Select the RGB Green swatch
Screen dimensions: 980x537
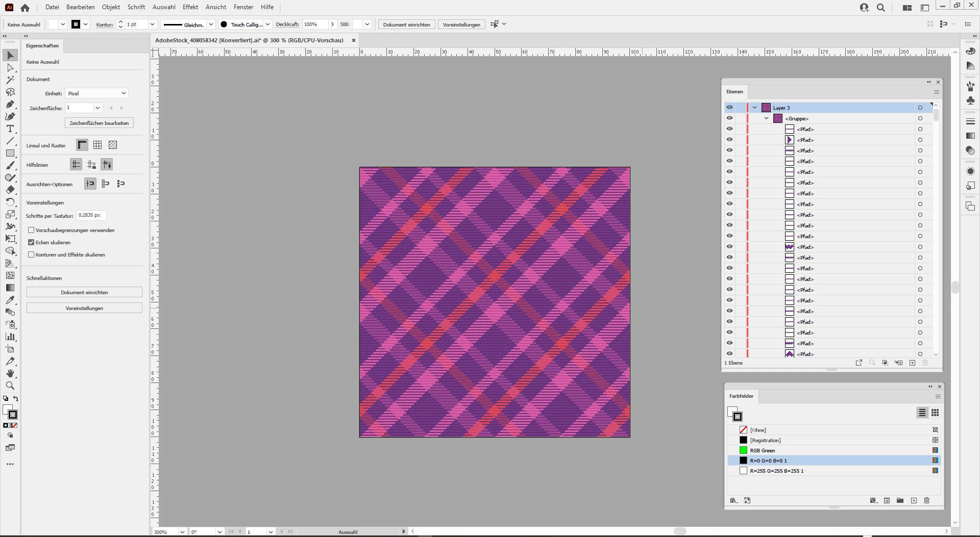tap(762, 451)
